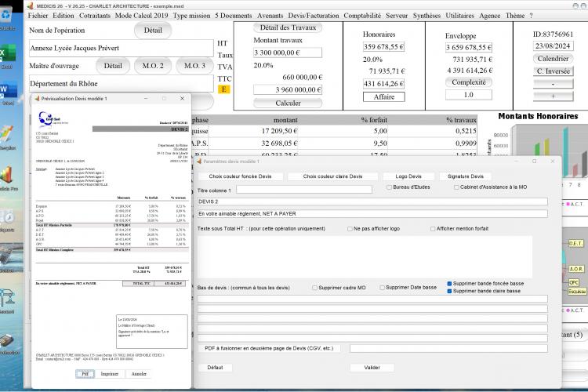Screen dimensions: 588x392
Task: Open the Thème menu
Action: coord(515,16)
